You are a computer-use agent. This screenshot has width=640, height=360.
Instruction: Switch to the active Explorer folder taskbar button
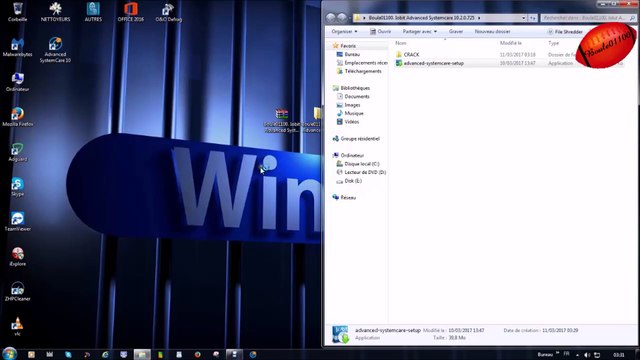(142, 355)
